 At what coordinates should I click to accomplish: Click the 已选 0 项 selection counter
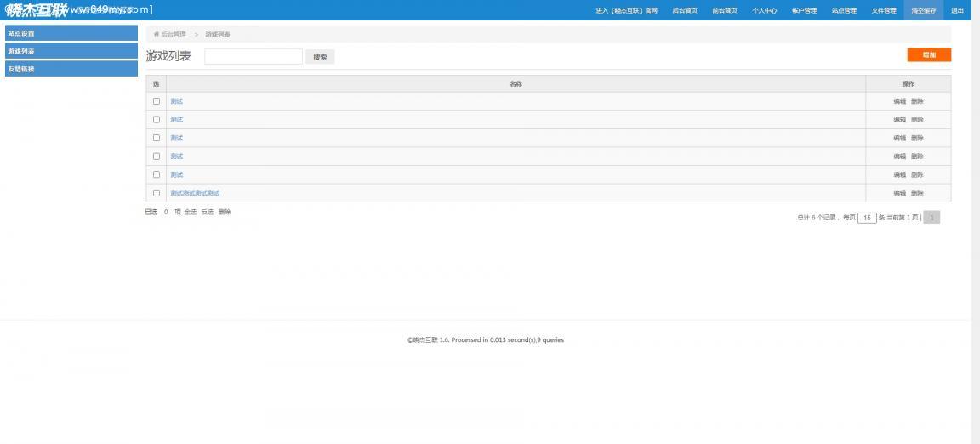click(162, 212)
